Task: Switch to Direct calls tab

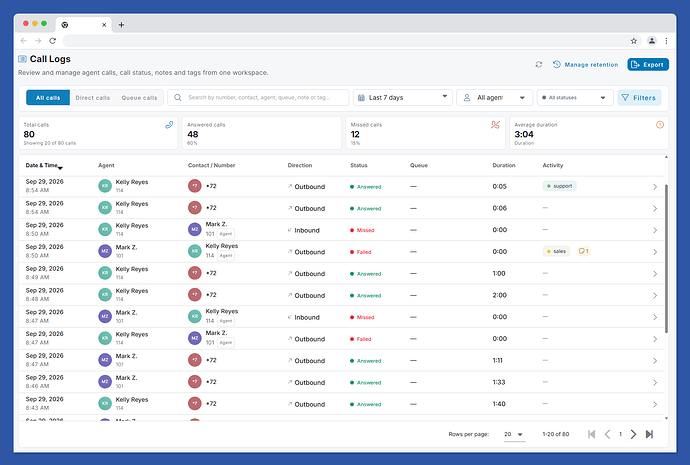Action: tap(92, 98)
